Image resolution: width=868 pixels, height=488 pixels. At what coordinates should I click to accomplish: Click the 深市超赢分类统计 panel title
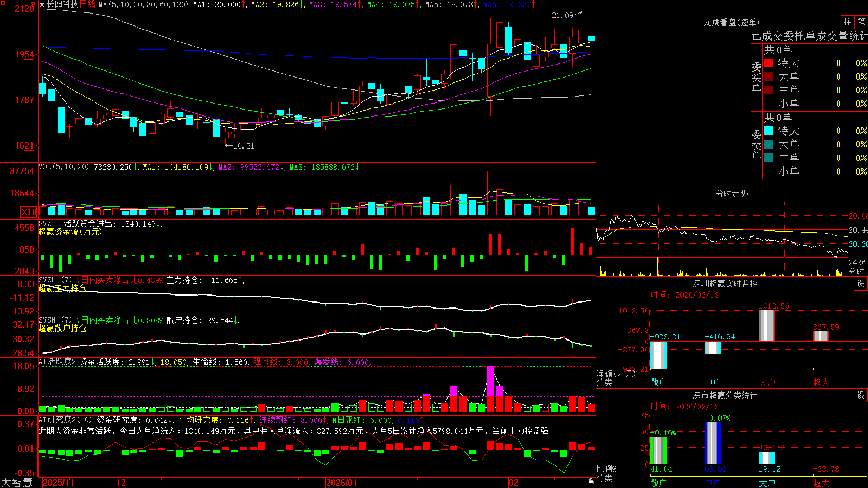coord(725,395)
